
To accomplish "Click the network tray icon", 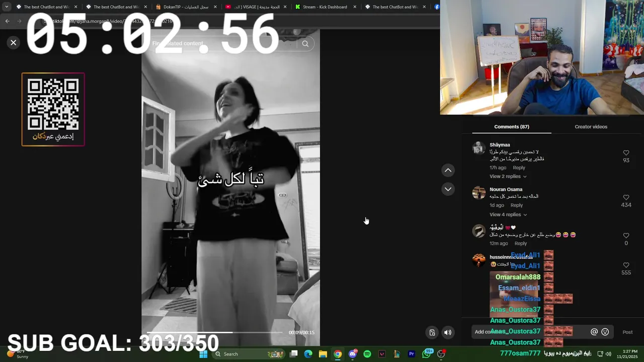I will pyautogui.click(x=600, y=354).
